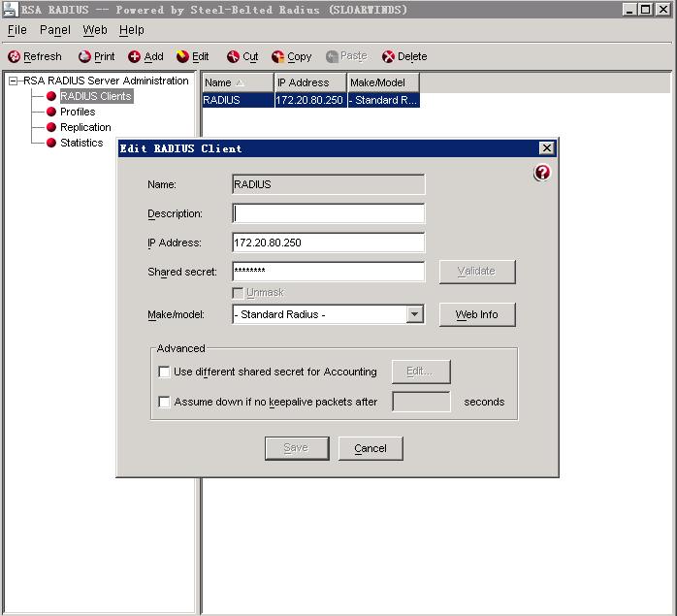Viewport: 677px width, 616px height.
Task: Open the Web menu
Action: coord(94,30)
